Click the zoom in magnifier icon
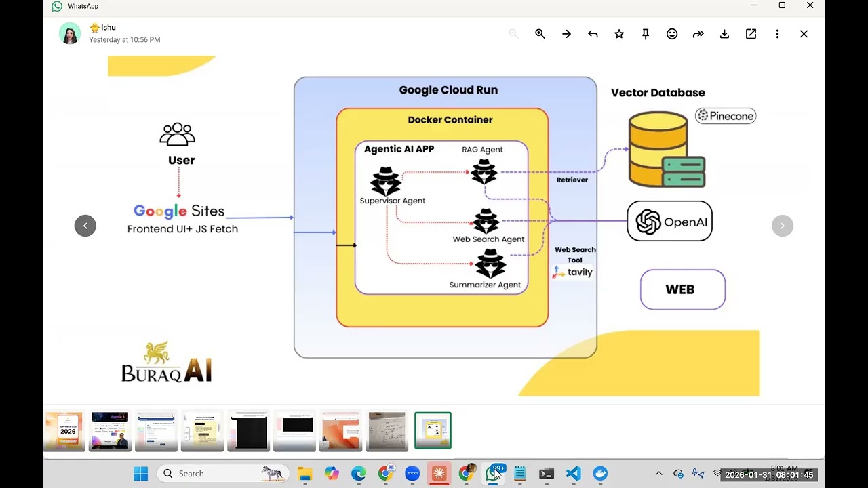868x488 pixels. 540,34
